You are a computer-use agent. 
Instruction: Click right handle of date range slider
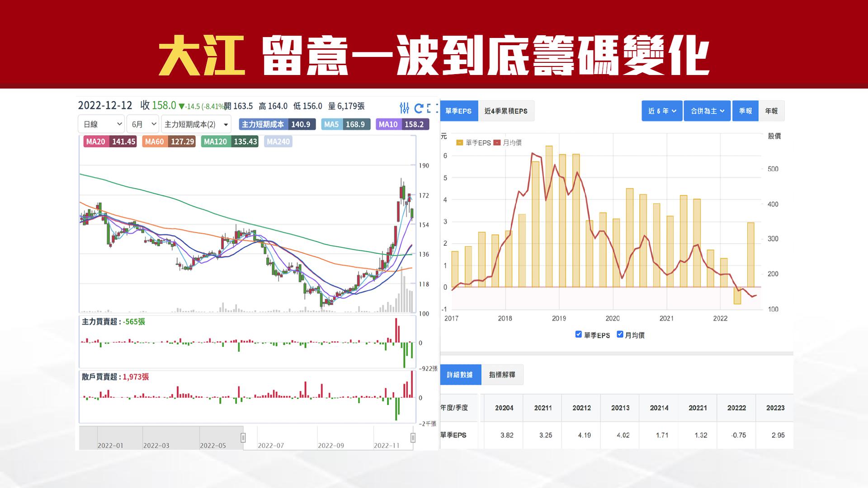click(x=413, y=437)
